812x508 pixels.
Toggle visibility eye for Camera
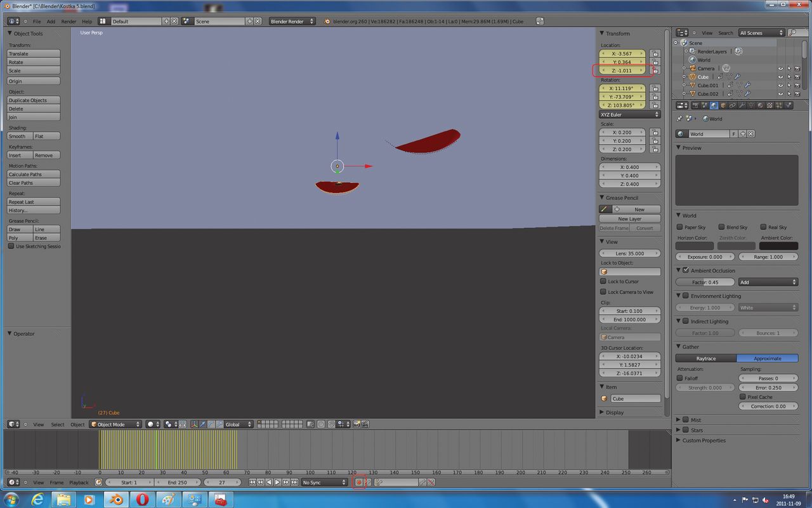(780, 68)
